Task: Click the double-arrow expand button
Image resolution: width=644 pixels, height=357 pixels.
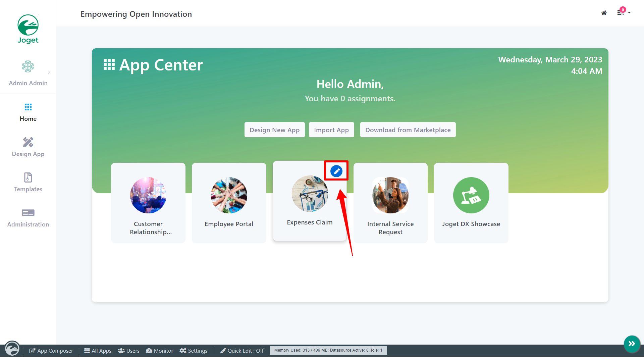Action: point(632,344)
